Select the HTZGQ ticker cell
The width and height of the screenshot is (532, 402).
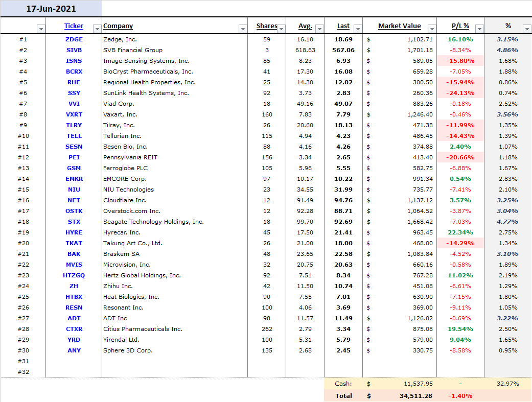74,275
